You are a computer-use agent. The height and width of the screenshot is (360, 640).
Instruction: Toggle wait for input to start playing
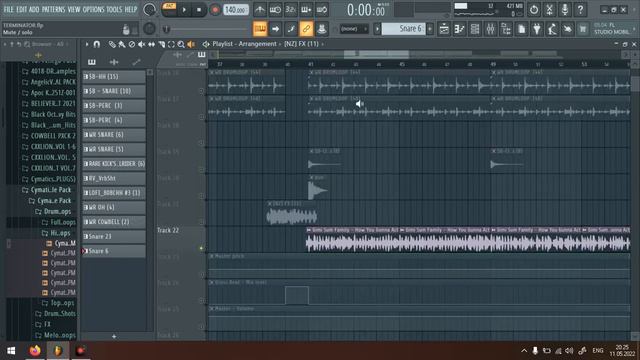pyautogui.click(x=275, y=9)
